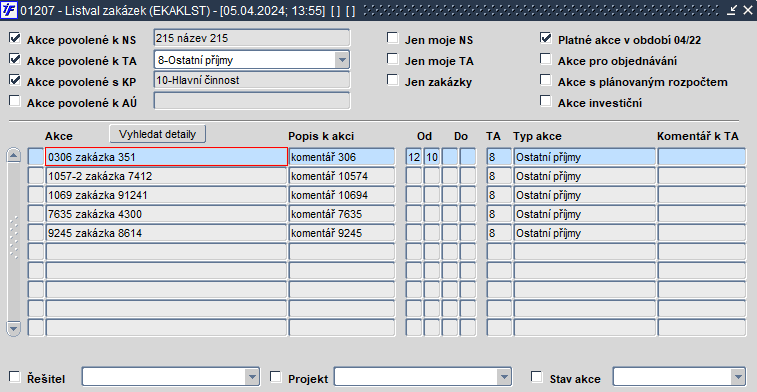
Task: Check the Jen moje NS option
Action: tap(393, 38)
